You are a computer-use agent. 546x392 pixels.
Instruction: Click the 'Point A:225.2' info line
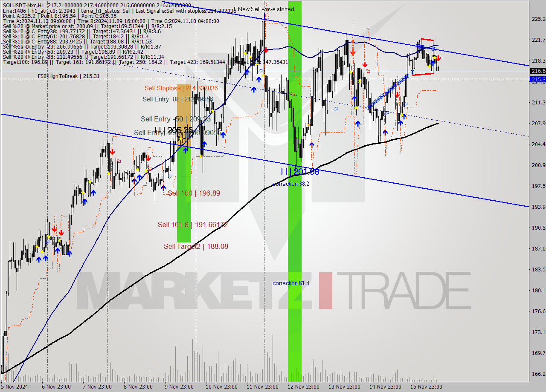60,15
